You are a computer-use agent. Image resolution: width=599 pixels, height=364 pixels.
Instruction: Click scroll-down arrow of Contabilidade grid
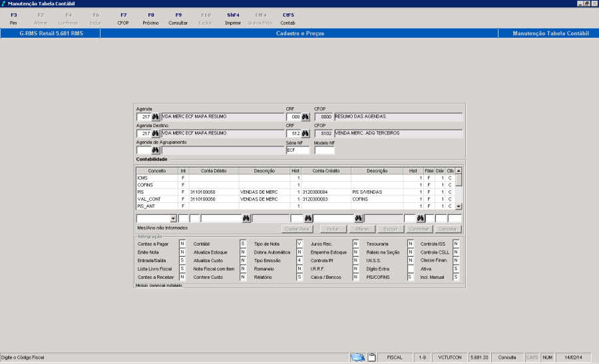tap(459, 206)
